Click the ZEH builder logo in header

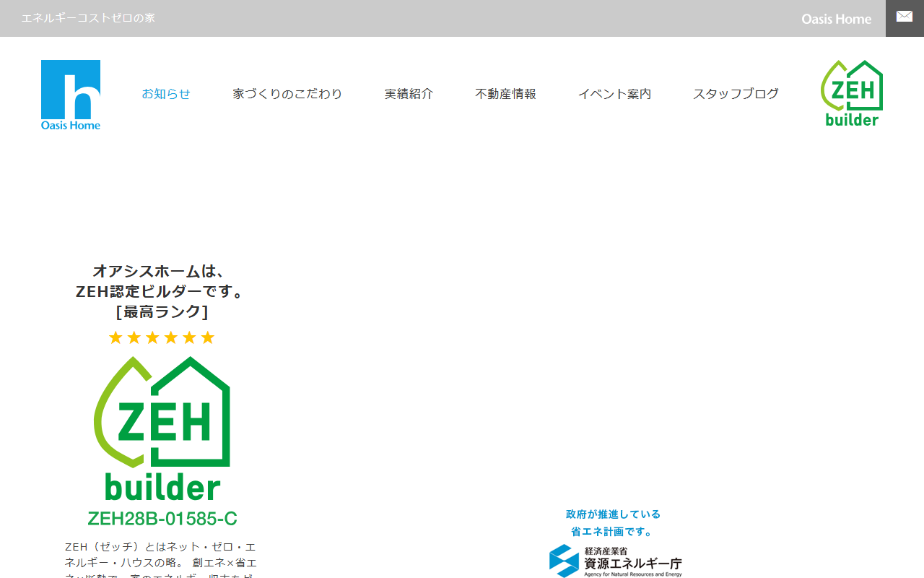tap(852, 93)
